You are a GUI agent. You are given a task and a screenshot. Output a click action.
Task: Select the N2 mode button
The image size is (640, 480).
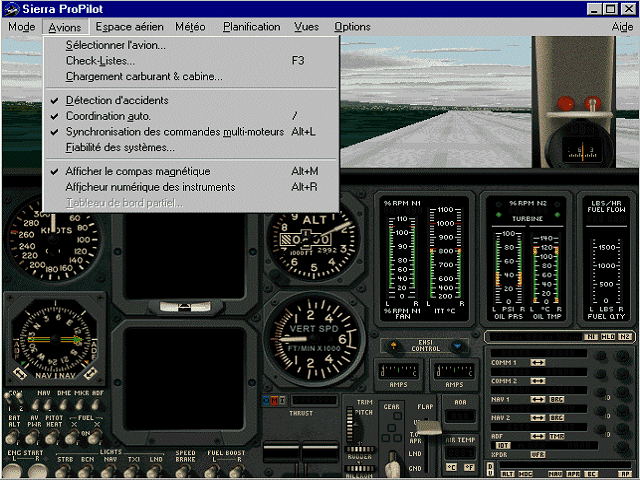pyautogui.click(x=624, y=337)
